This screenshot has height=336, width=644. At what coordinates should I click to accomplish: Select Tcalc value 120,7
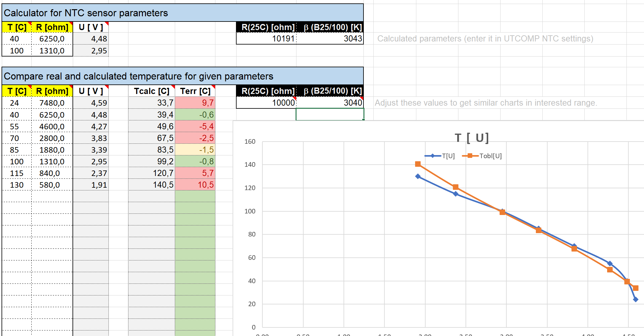(x=152, y=173)
